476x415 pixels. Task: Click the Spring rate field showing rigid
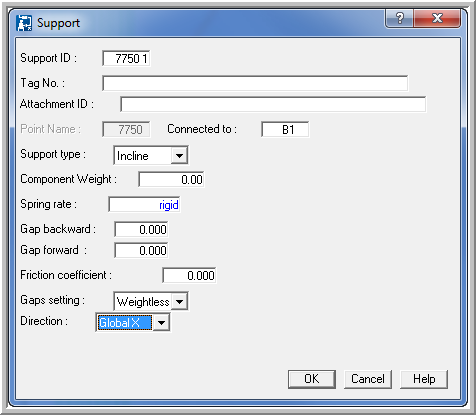[x=144, y=204]
